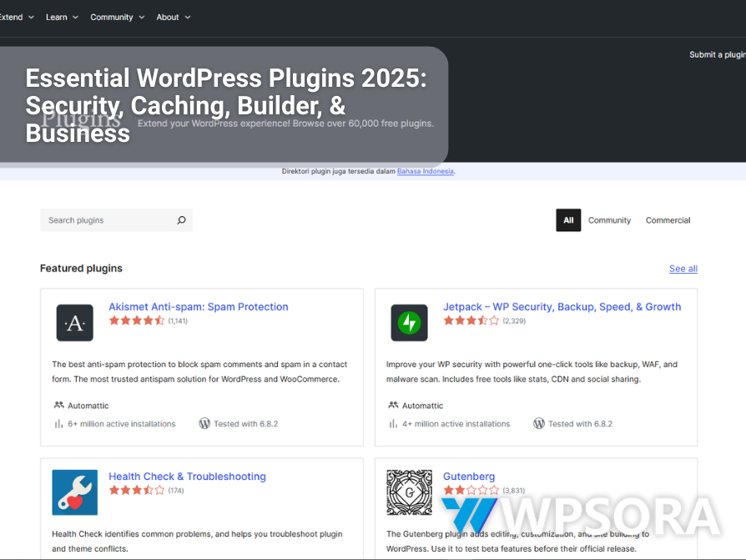
Task: Click See all featured plugins
Action: click(683, 269)
